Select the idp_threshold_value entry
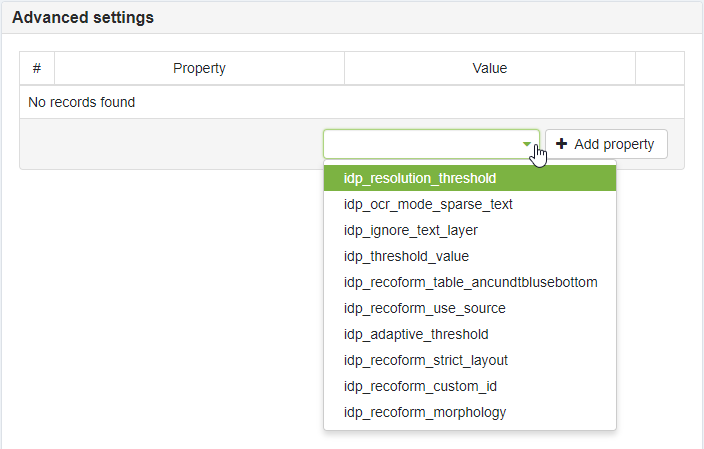Viewport: 704px width, 449px height. (x=406, y=256)
